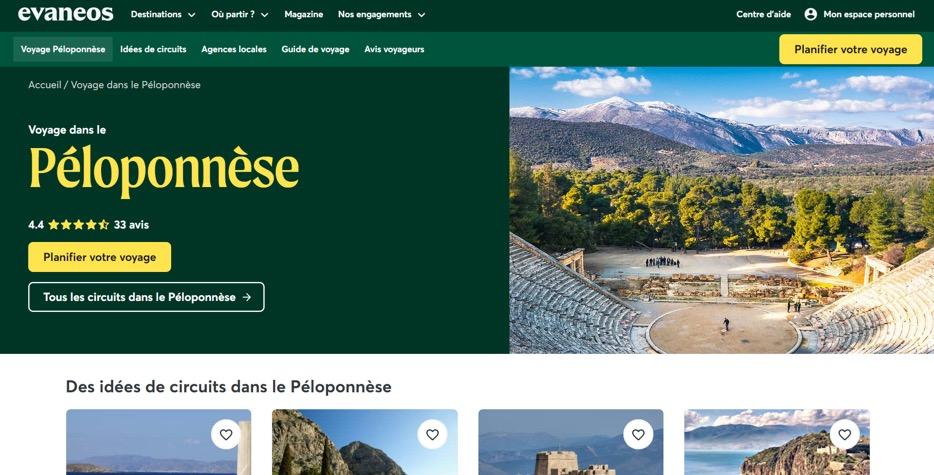Open the Où partir ? dropdown

click(x=239, y=14)
